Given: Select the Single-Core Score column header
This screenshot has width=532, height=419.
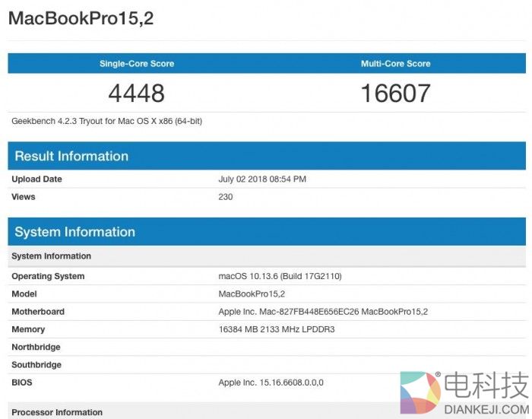Looking at the screenshot, I should [137, 64].
